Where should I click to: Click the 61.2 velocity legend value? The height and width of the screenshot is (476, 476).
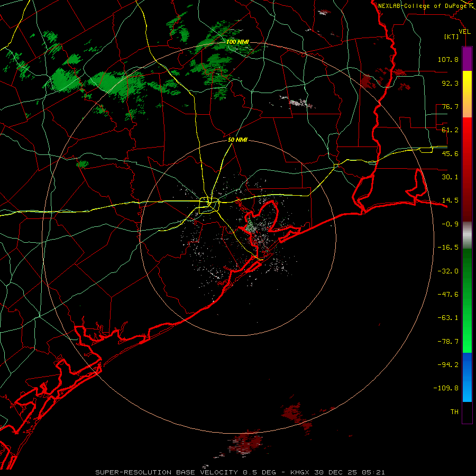pos(450,130)
